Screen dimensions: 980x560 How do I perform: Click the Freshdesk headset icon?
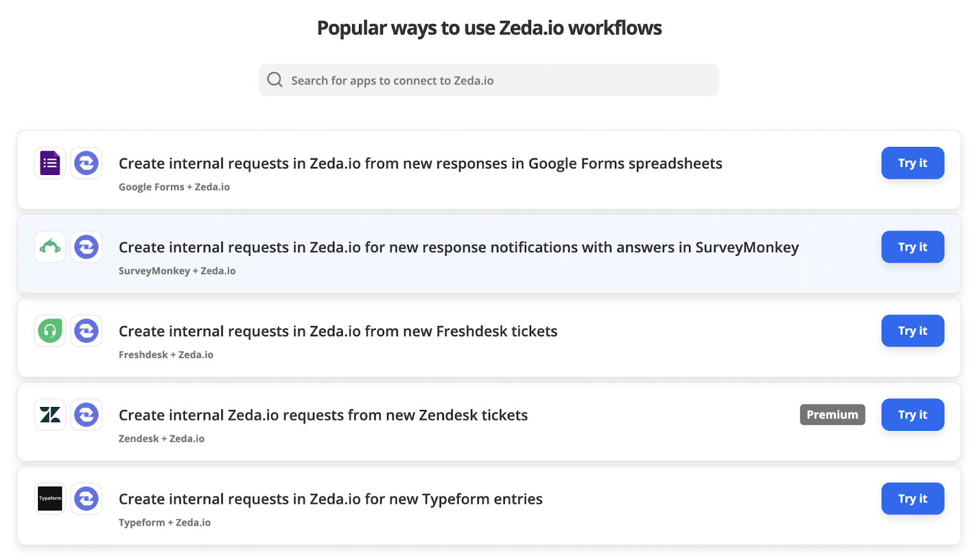pyautogui.click(x=50, y=331)
